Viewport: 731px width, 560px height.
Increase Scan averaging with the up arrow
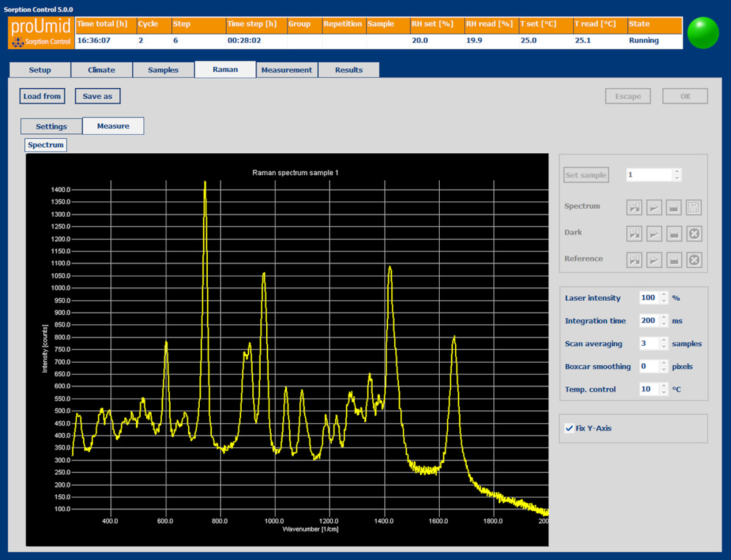pyautogui.click(x=664, y=340)
